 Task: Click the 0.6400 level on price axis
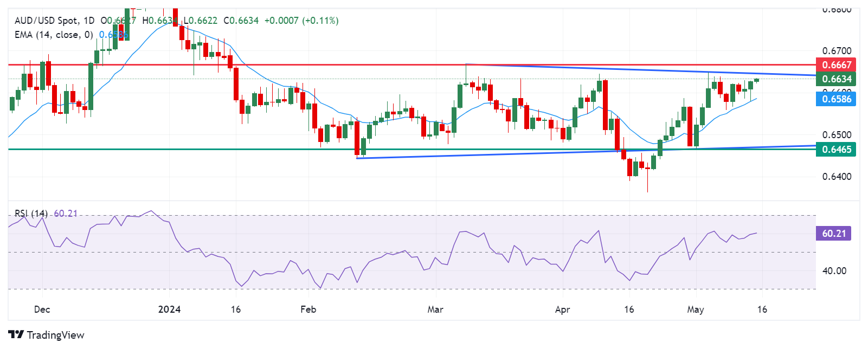click(837, 176)
